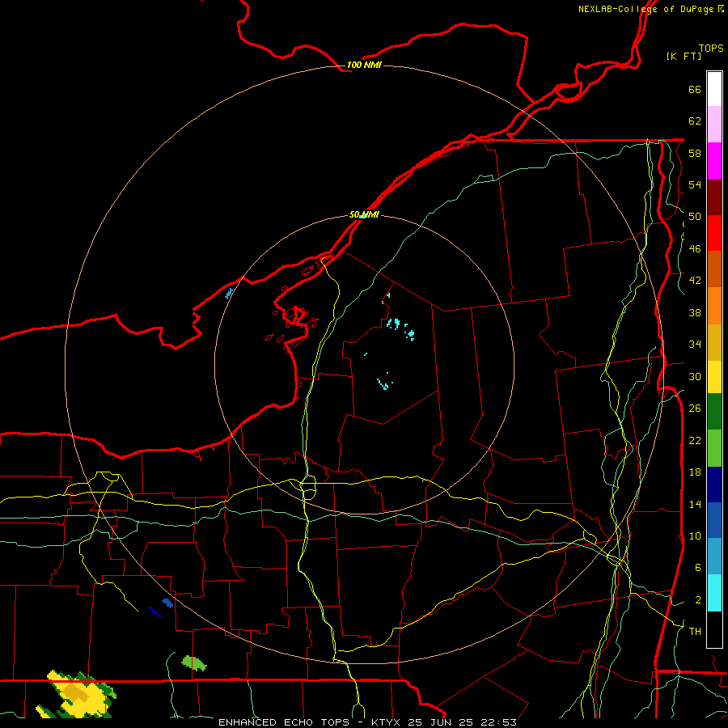This screenshot has height=728, width=728.
Task: Select the TOPS legend title
Action: pos(711,48)
